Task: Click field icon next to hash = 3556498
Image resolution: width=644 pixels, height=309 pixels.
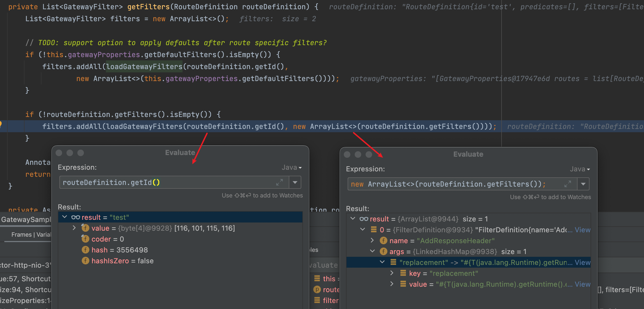Action: pyautogui.click(x=85, y=250)
